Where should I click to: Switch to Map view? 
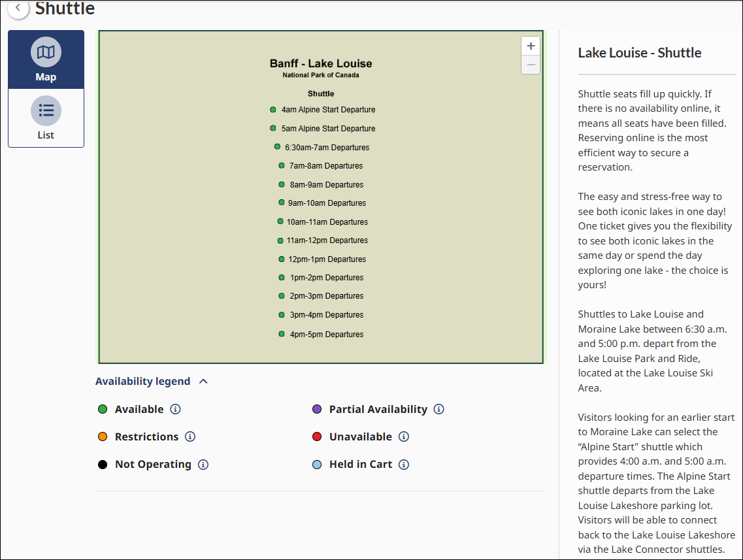click(46, 59)
